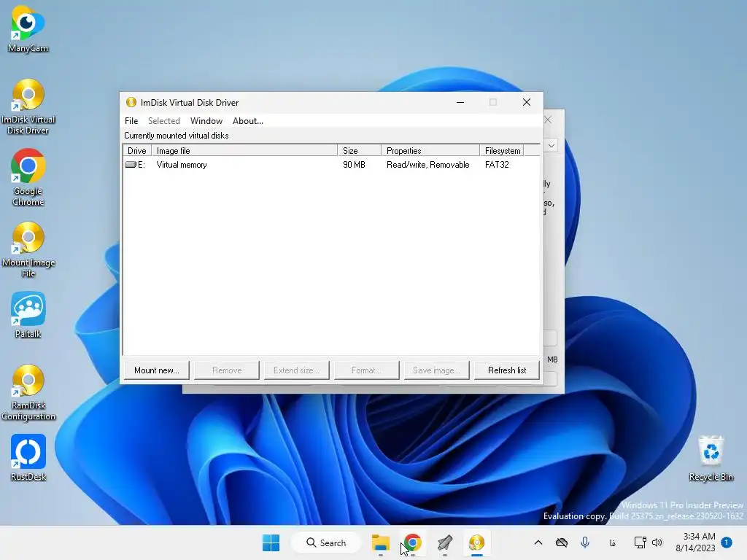This screenshot has width=747, height=560.
Task: Click the input language indicator
Action: [613, 542]
